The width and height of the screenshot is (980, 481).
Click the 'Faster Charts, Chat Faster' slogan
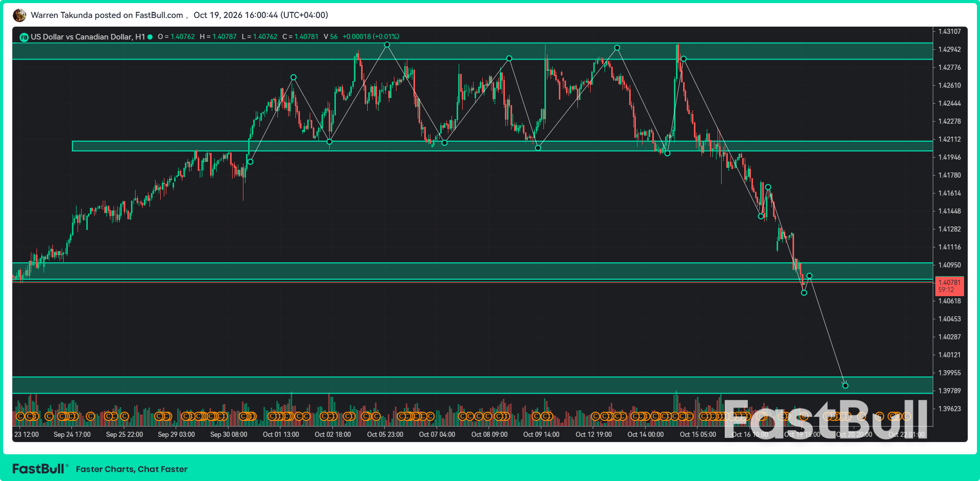tap(131, 469)
